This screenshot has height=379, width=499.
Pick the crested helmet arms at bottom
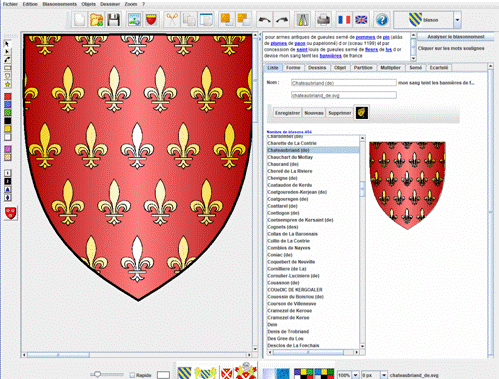point(246,371)
